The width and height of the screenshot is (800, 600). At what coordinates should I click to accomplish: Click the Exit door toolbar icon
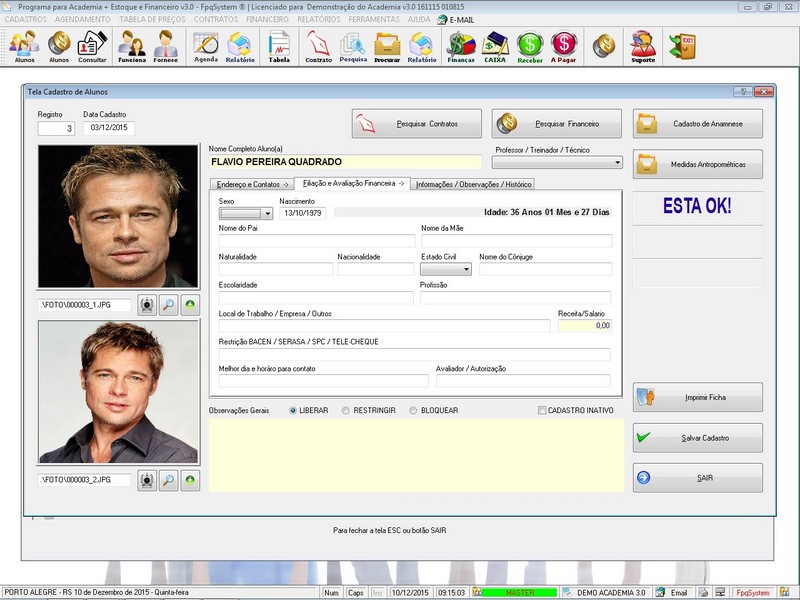tap(682, 46)
